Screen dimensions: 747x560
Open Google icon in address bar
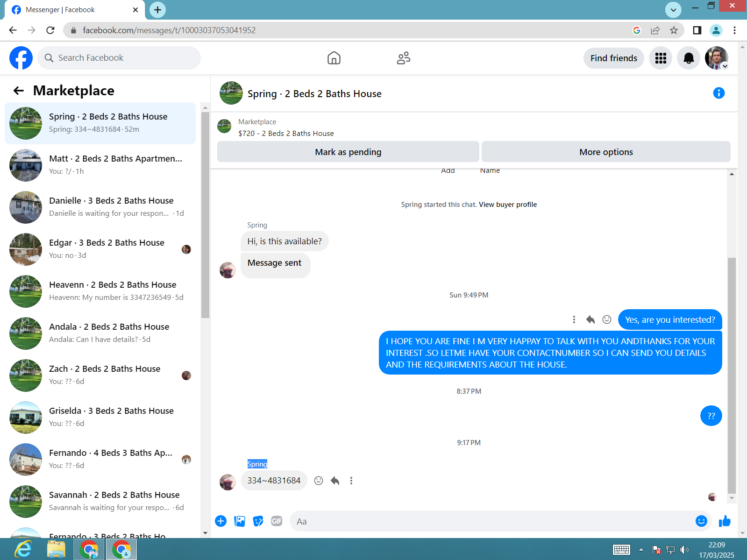636,30
